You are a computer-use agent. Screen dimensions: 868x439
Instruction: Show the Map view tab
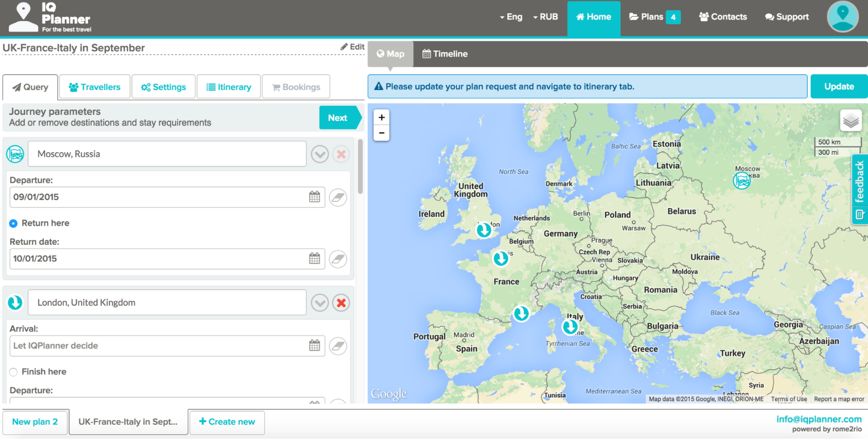coord(391,54)
